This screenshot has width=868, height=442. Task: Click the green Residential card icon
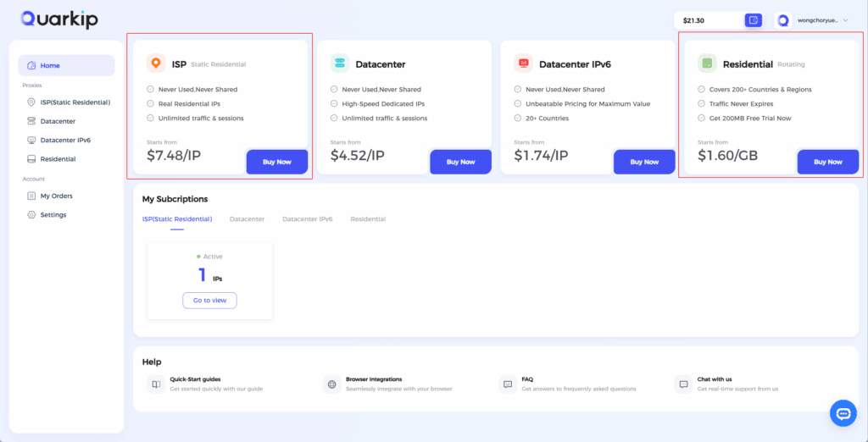[x=707, y=64]
